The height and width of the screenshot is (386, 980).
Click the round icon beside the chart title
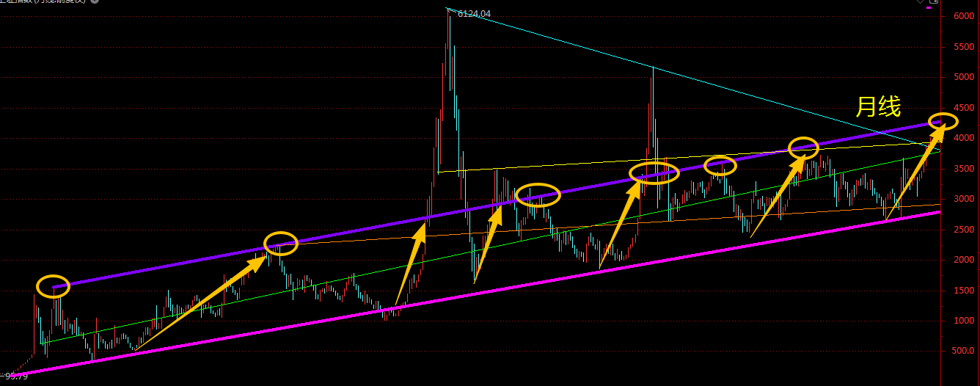pyautogui.click(x=93, y=1)
